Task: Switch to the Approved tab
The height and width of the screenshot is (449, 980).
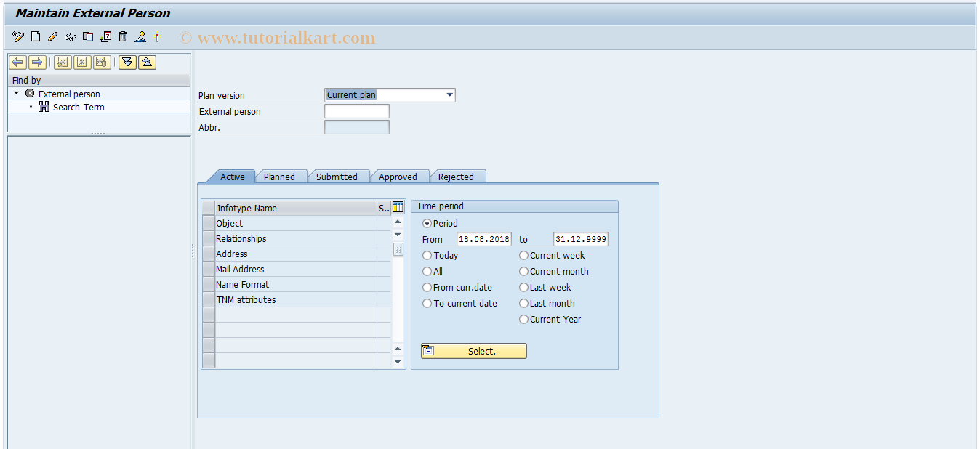Action: pyautogui.click(x=398, y=177)
